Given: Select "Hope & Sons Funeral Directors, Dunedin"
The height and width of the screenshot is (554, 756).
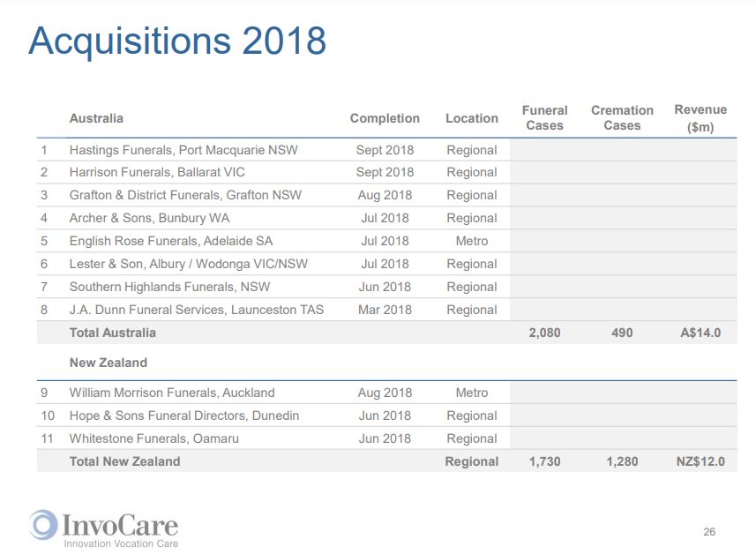Looking at the screenshot, I should [184, 415].
